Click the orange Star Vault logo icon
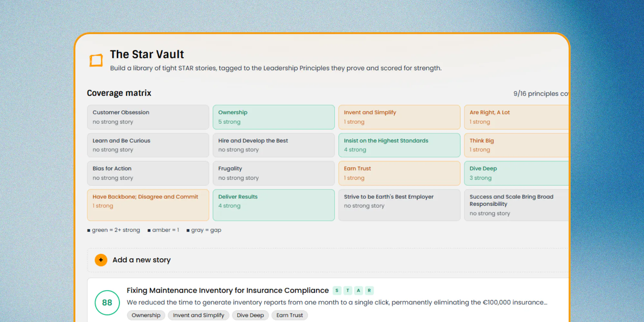Screen dimensions: 644x322 pyautogui.click(x=96, y=60)
